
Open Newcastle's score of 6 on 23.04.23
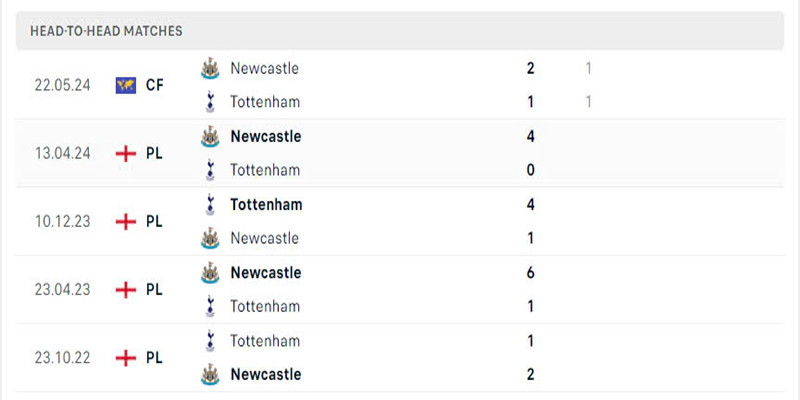(x=531, y=273)
